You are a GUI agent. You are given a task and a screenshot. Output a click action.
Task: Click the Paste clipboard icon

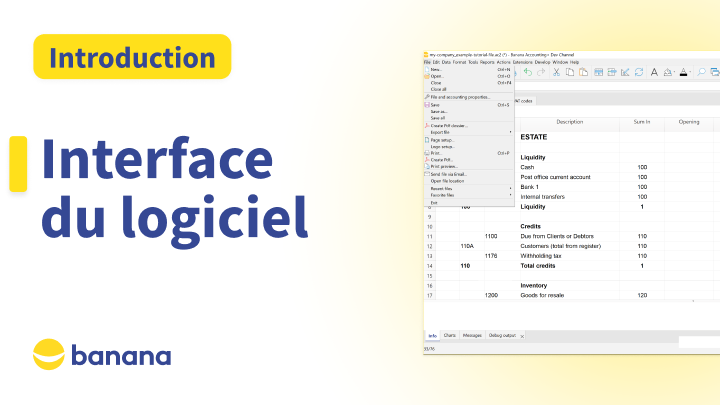584,72
